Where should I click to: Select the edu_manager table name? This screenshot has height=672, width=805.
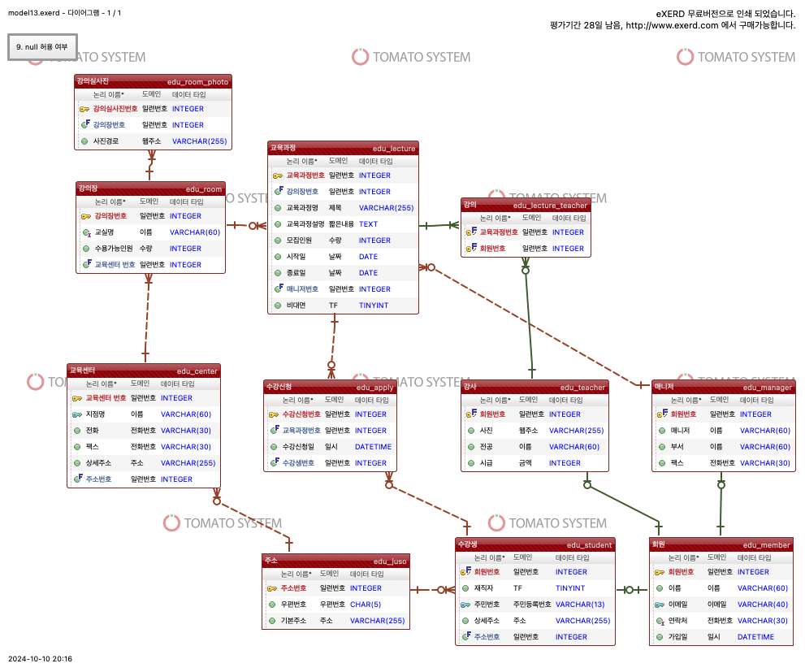pos(768,388)
